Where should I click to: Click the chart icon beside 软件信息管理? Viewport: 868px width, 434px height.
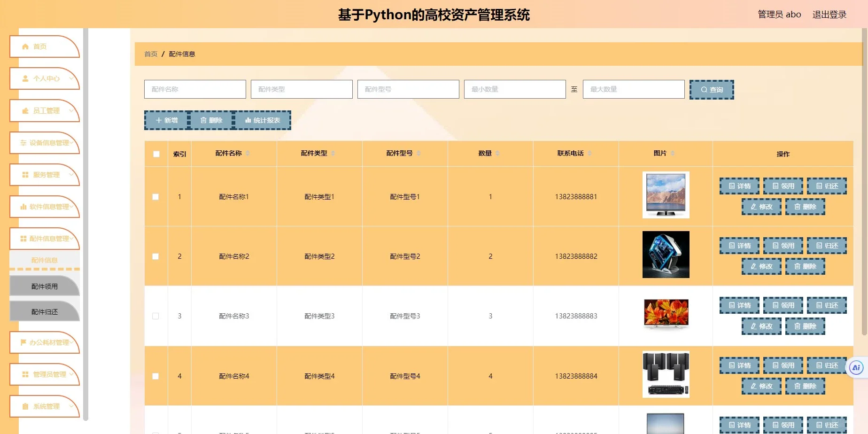[24, 207]
